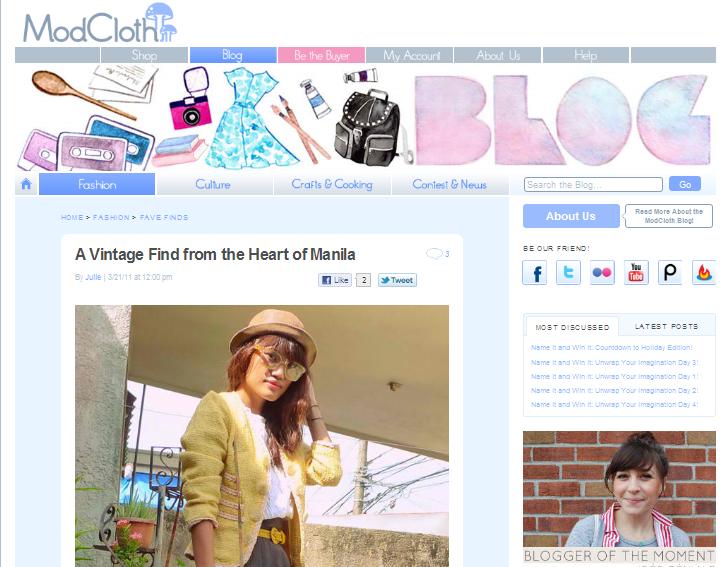Viewport: 727px width, 567px height.
Task: Select the Most Discussed tab
Action: coord(572,327)
